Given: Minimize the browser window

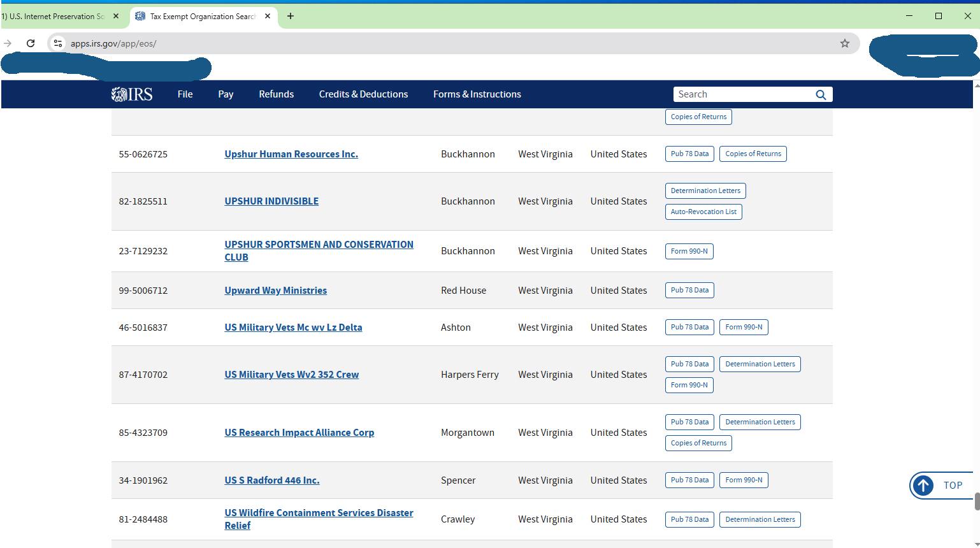Looking at the screenshot, I should [909, 16].
